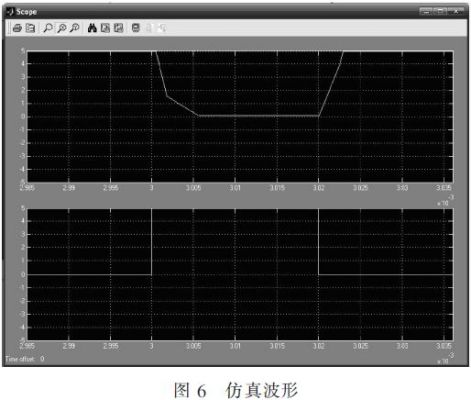The width and height of the screenshot is (471, 400).
Task: Click the lower plot rising edge at 3
Action: 151,242
